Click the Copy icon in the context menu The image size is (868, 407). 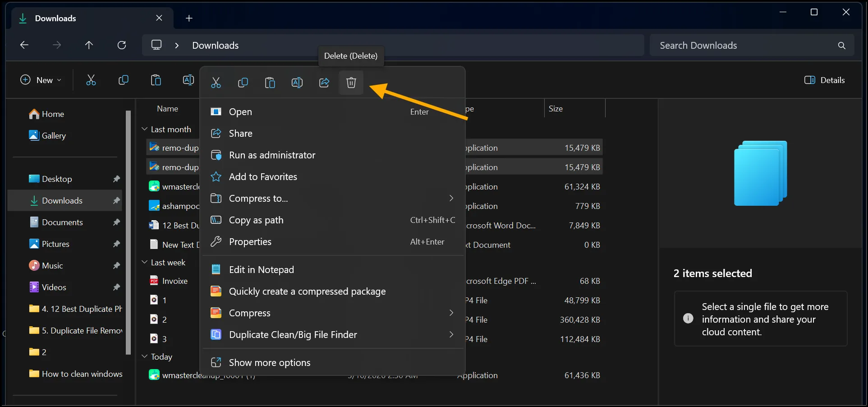(x=243, y=83)
